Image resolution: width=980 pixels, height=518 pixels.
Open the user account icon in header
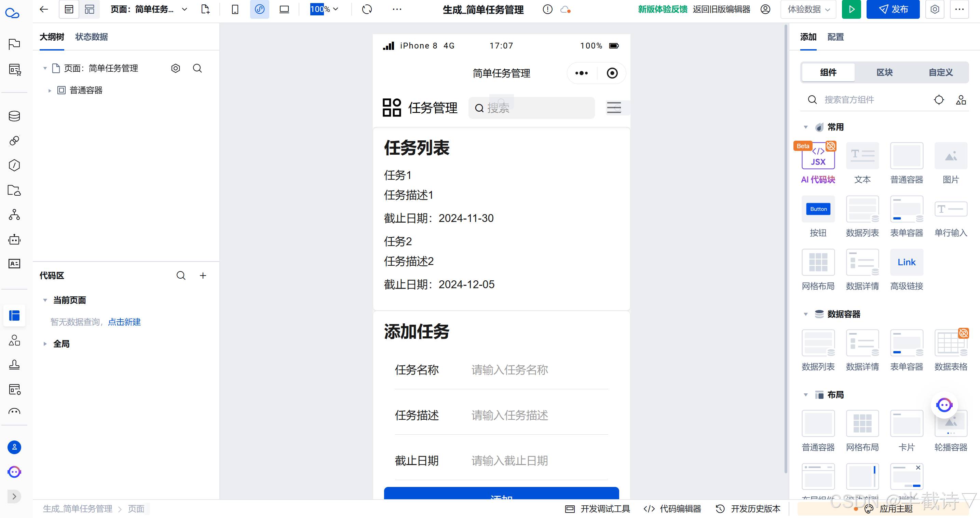point(765,10)
